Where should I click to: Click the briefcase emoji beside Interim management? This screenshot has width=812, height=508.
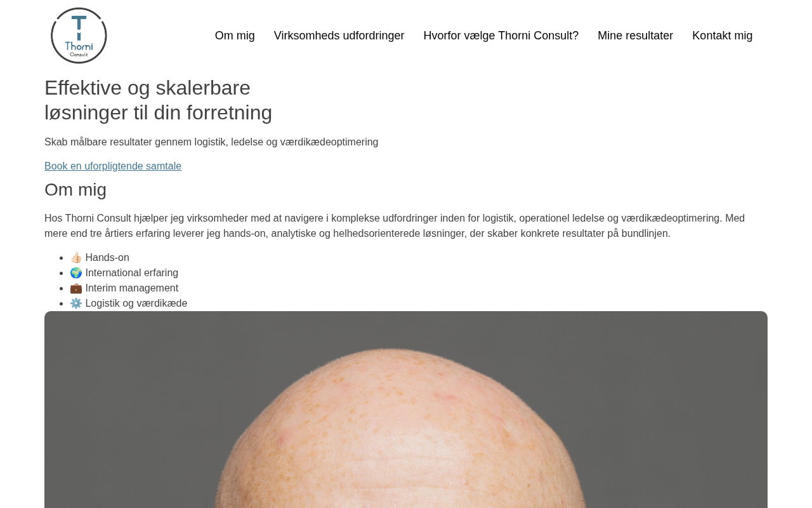pyautogui.click(x=76, y=288)
